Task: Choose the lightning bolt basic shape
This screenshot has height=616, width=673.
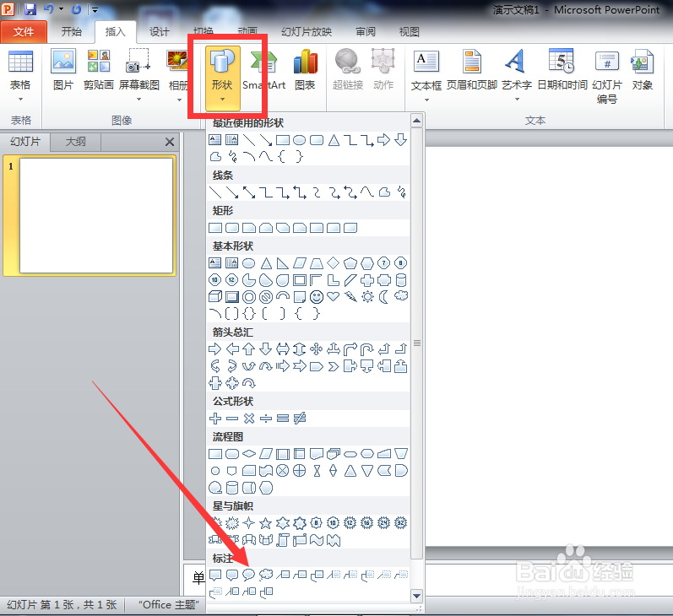Action: pyautogui.click(x=350, y=297)
